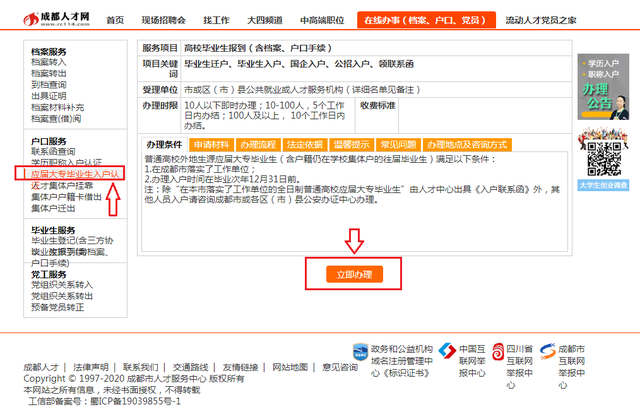Click the 中国互联网举报中心 icon
The width and height of the screenshot is (640, 412).
(447, 351)
